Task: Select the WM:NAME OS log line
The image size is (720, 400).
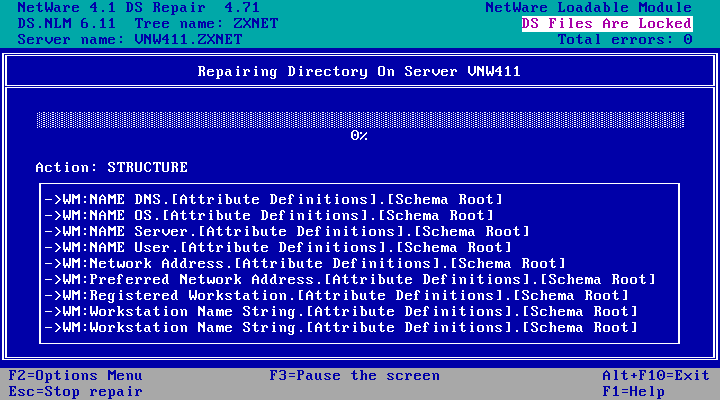Action: point(269,215)
